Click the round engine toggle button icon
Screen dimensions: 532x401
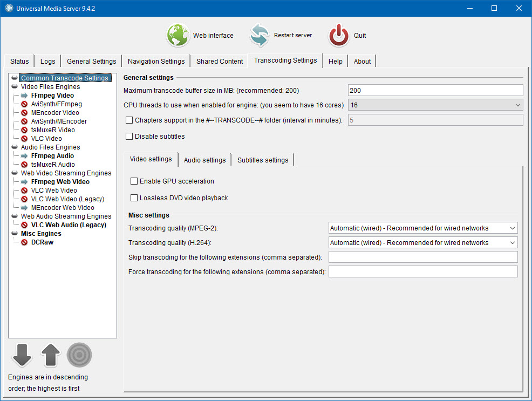pos(79,355)
